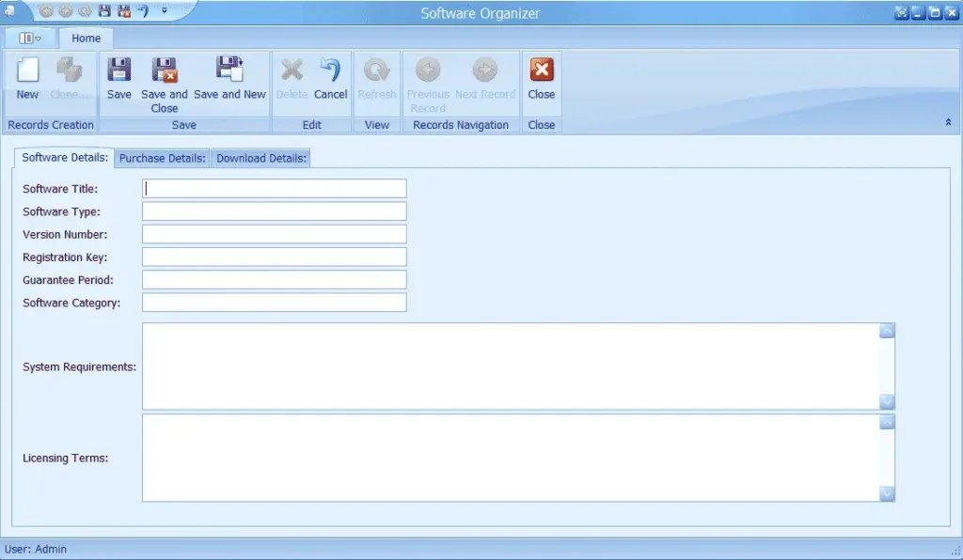The height and width of the screenshot is (560, 963).
Task: Click inside the Licensing Terms text area
Action: coord(510,458)
